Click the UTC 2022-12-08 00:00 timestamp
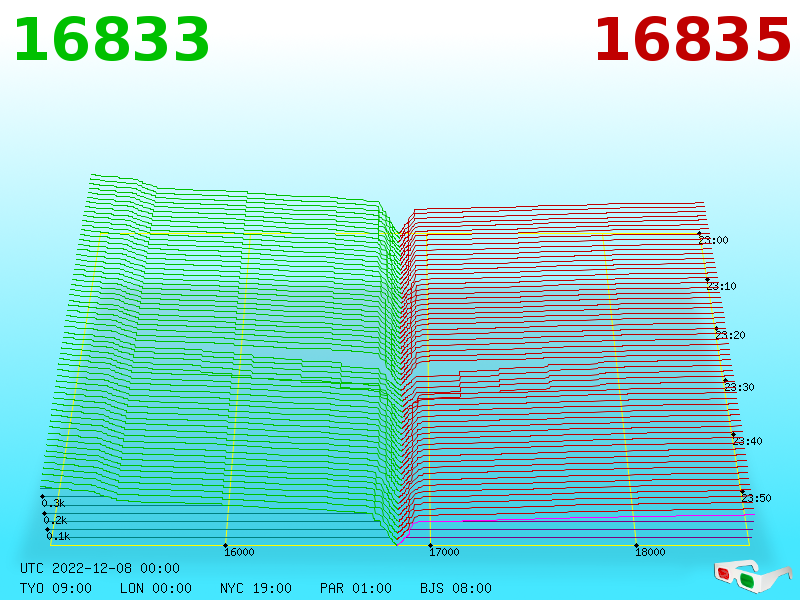The image size is (800, 600). click(100, 568)
